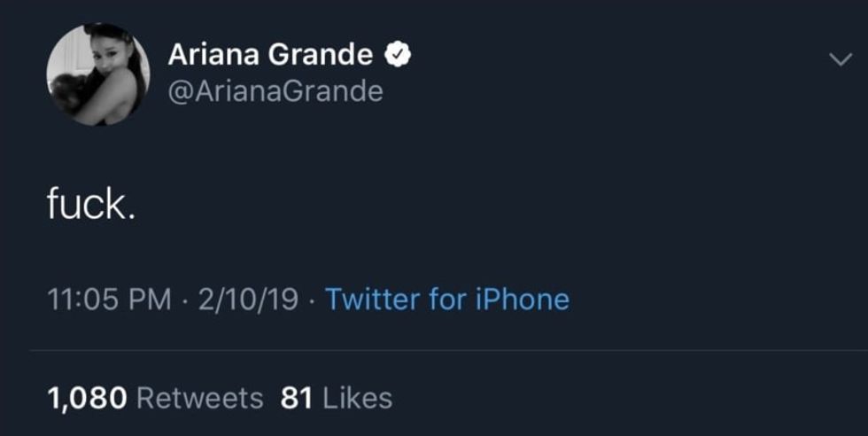Click the 2/10/19 date text
This screenshot has width=868, height=436.
pos(249,300)
